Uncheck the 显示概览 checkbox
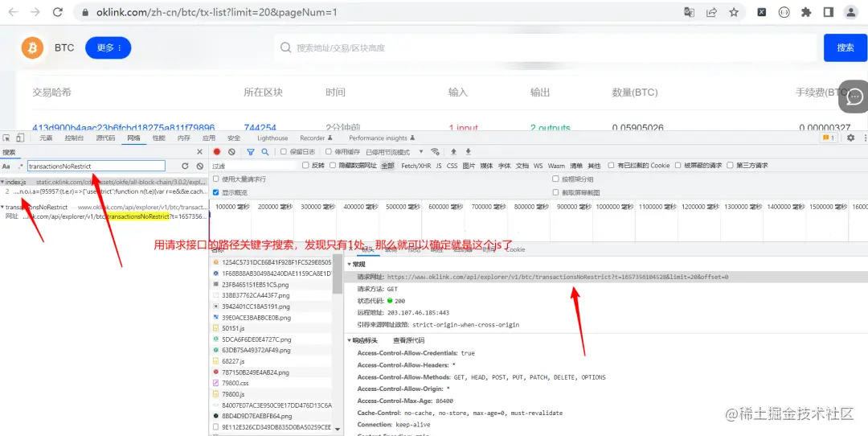The width and height of the screenshot is (868, 436). (x=216, y=192)
